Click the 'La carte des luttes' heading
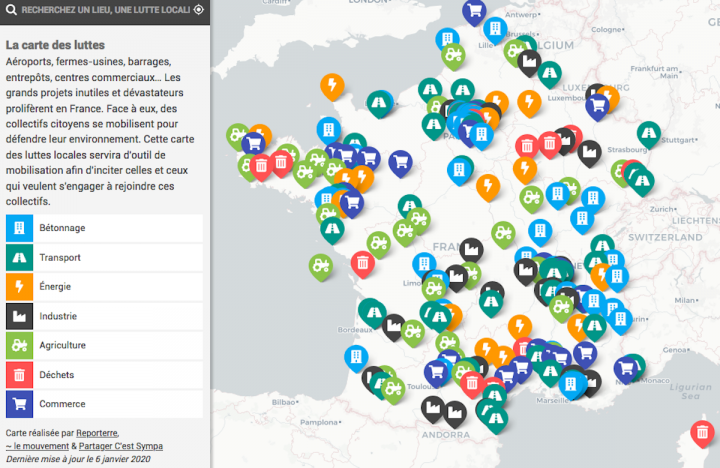Screen dimensions: 720x468 (x=55, y=45)
